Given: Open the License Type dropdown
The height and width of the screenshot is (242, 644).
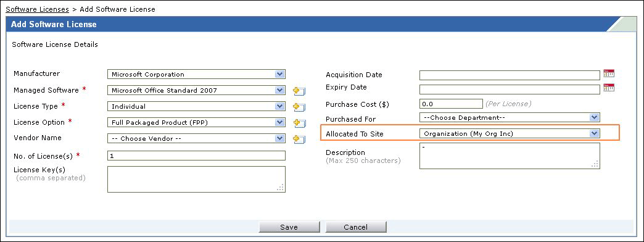Looking at the screenshot, I should point(196,106).
